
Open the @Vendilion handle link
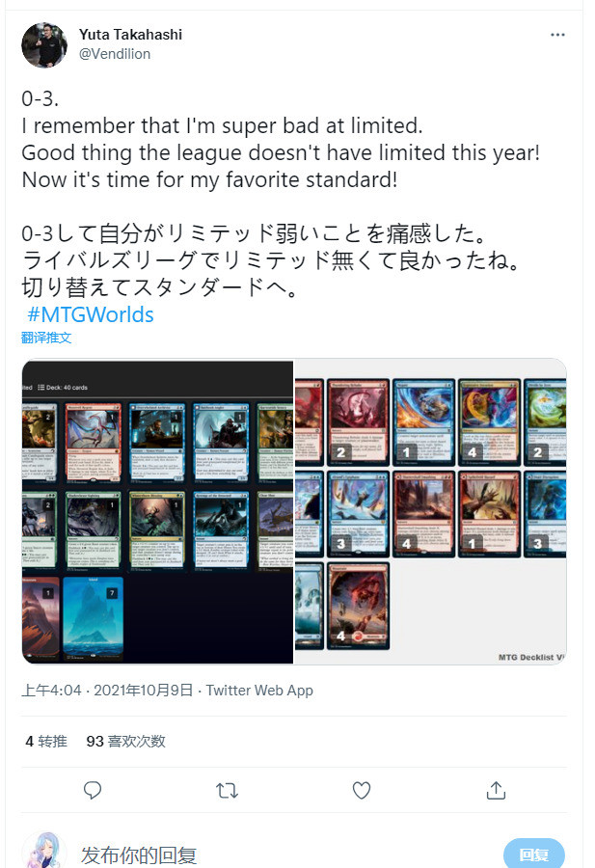(115, 54)
